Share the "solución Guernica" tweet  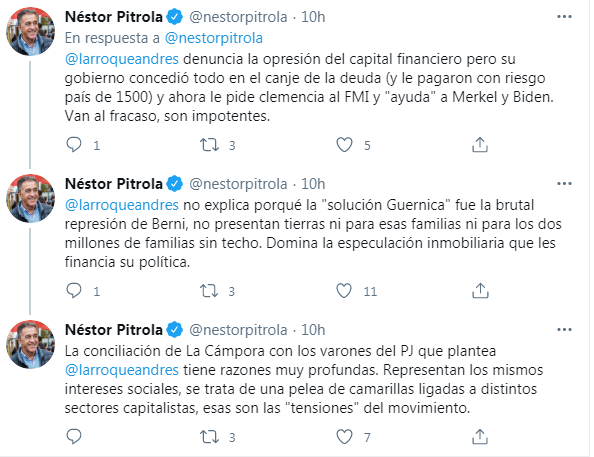tap(480, 291)
